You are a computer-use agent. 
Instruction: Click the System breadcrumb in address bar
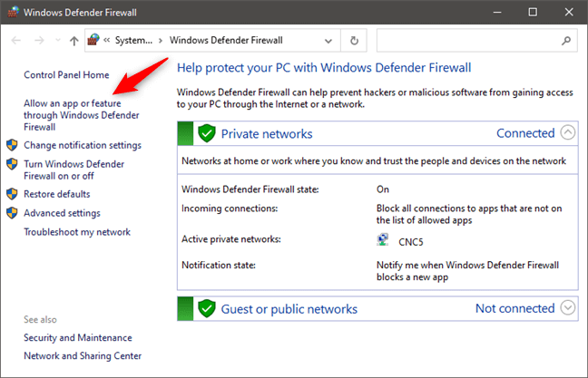(x=133, y=40)
